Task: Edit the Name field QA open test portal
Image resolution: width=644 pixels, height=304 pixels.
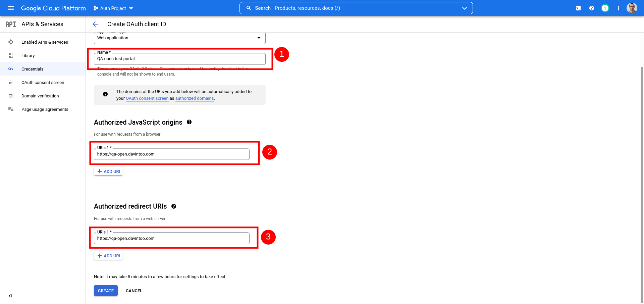Action: 180,59
